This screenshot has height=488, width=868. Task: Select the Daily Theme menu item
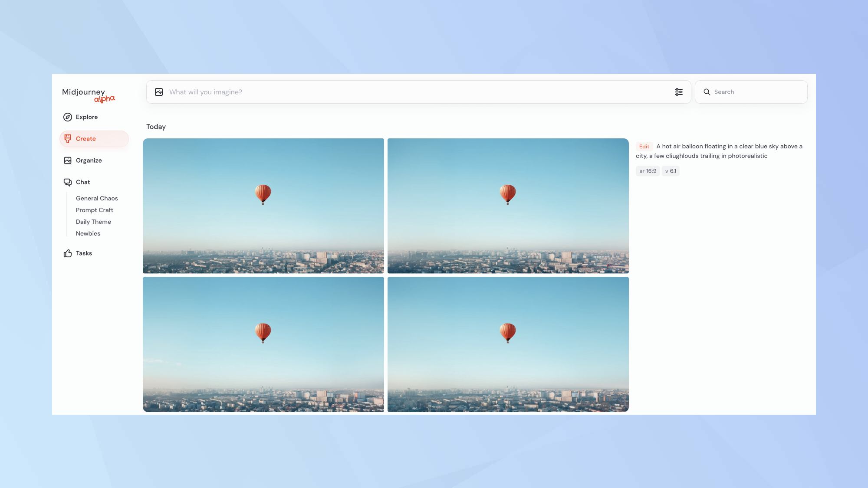tap(93, 222)
